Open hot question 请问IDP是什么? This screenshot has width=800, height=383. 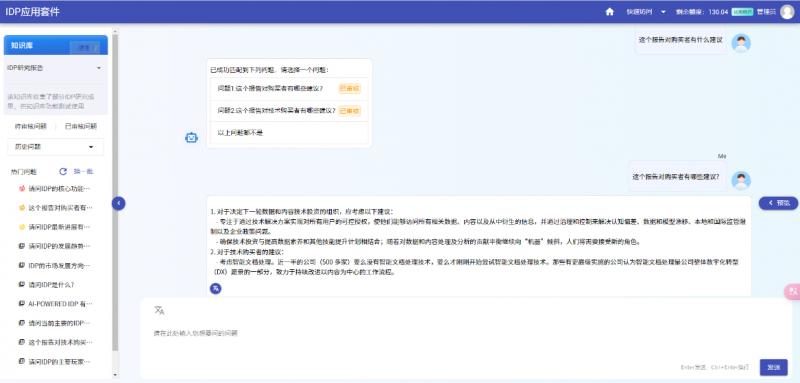coord(51,285)
